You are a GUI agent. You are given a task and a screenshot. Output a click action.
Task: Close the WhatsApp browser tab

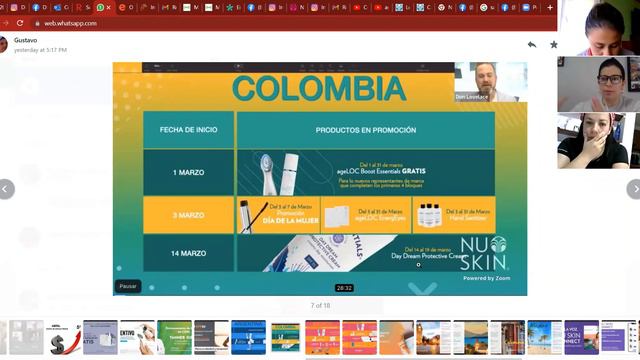click(109, 7)
